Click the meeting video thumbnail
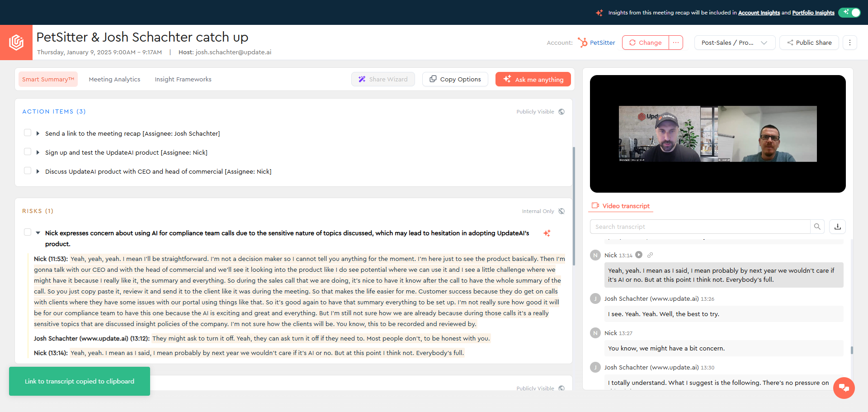Image resolution: width=868 pixels, height=412 pixels. tap(718, 134)
